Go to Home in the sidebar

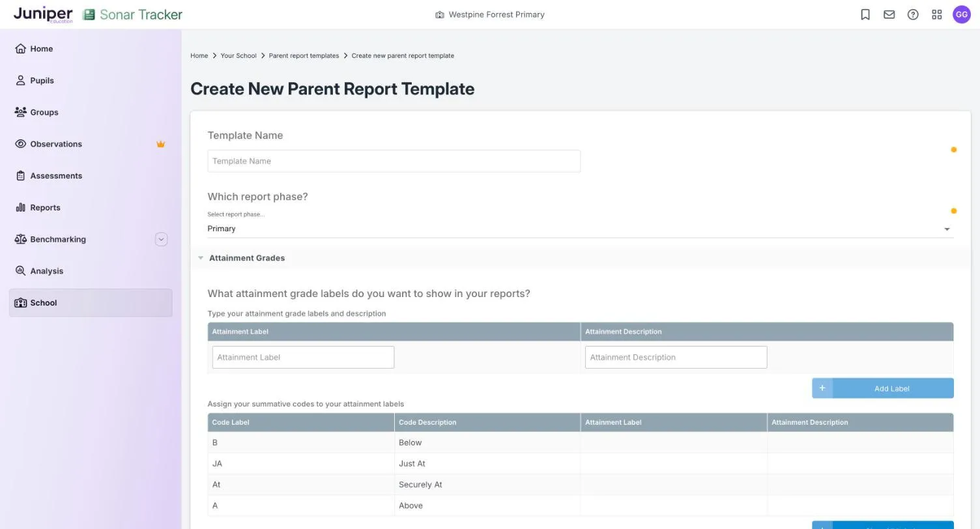(91, 49)
